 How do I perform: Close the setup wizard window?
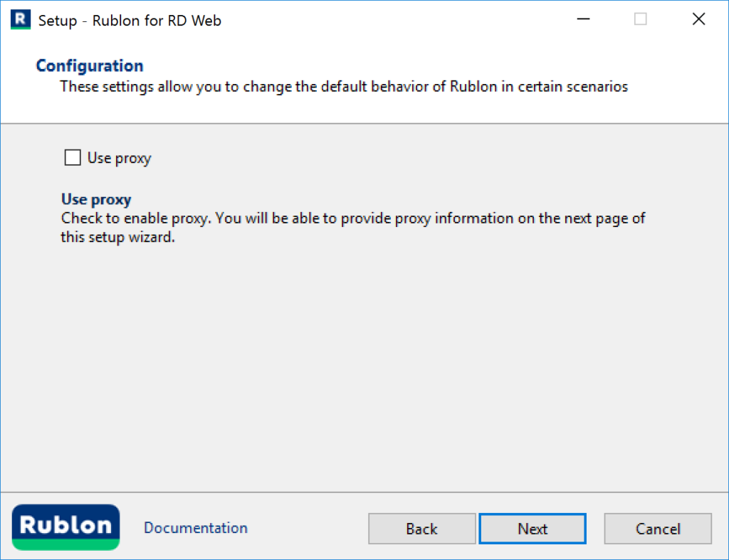pos(698,19)
